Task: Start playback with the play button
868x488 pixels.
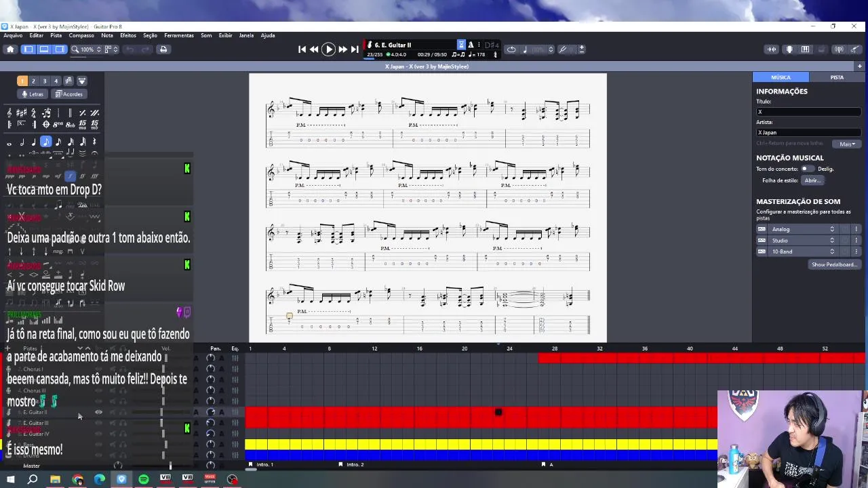Action: point(328,49)
